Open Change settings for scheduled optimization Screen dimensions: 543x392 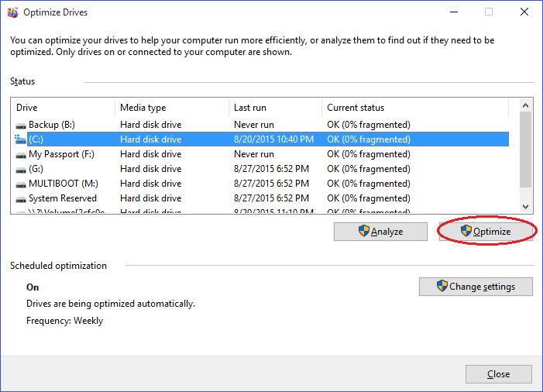[x=476, y=287]
